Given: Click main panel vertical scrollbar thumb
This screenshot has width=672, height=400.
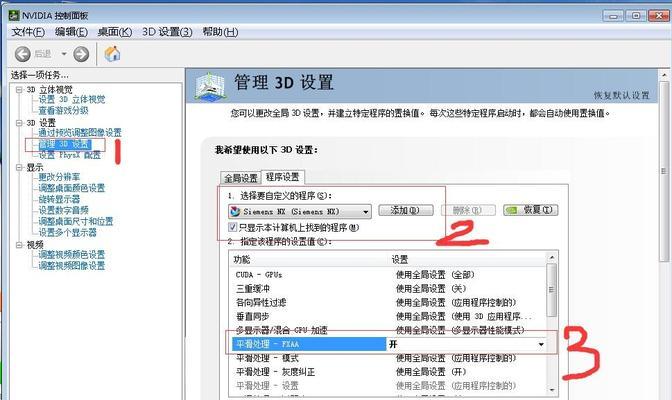Looking at the screenshot, I should (x=664, y=171).
